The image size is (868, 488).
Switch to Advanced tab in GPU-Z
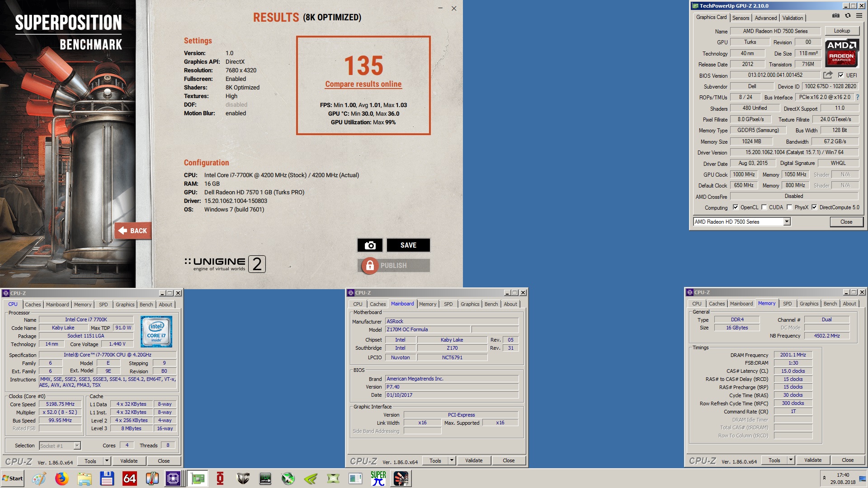(766, 18)
